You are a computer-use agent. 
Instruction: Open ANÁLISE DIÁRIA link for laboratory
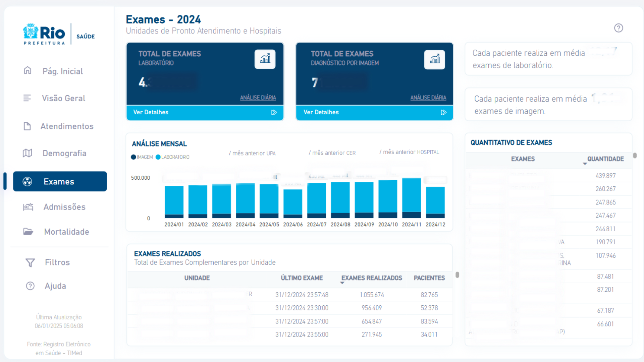[x=258, y=98]
